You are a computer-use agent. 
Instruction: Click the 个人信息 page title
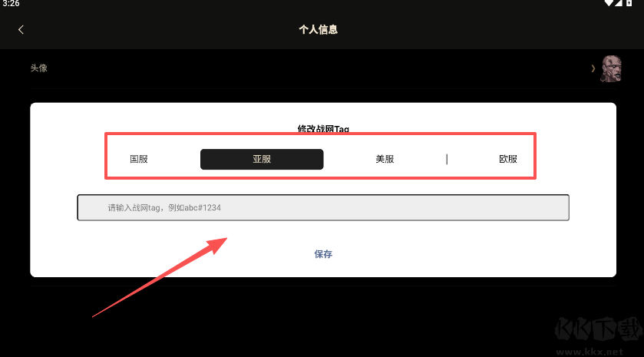[319, 30]
